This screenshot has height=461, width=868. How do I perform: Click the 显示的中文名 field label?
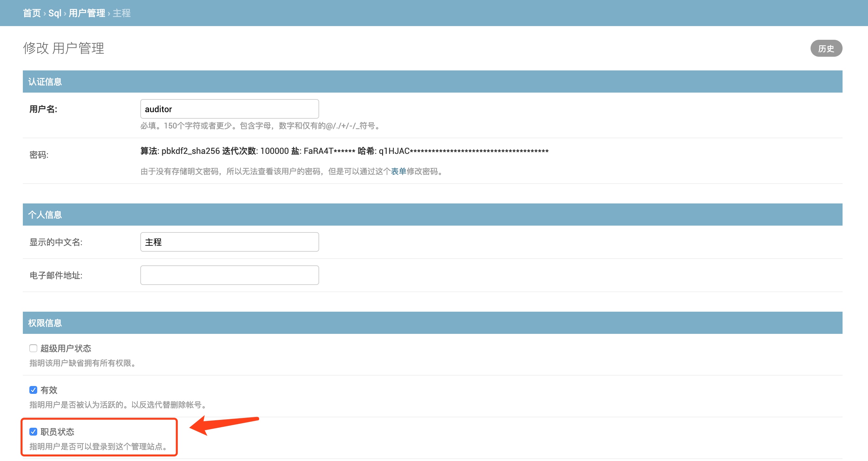coord(55,242)
